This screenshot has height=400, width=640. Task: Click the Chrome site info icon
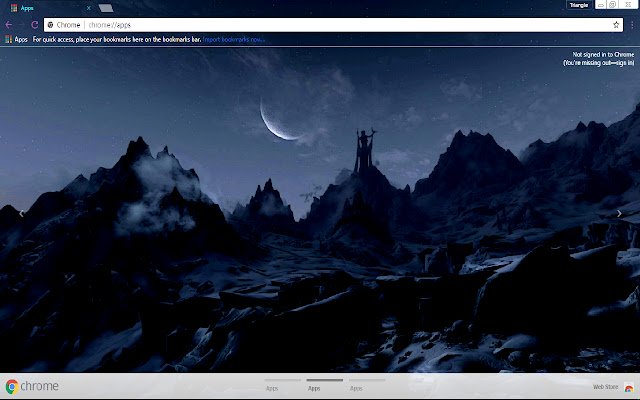coord(51,25)
